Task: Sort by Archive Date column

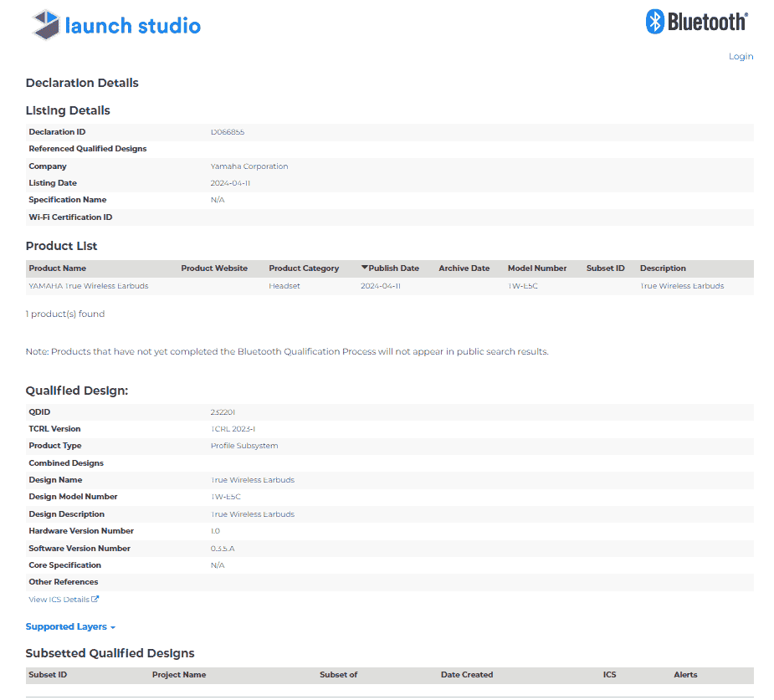Action: tap(464, 268)
